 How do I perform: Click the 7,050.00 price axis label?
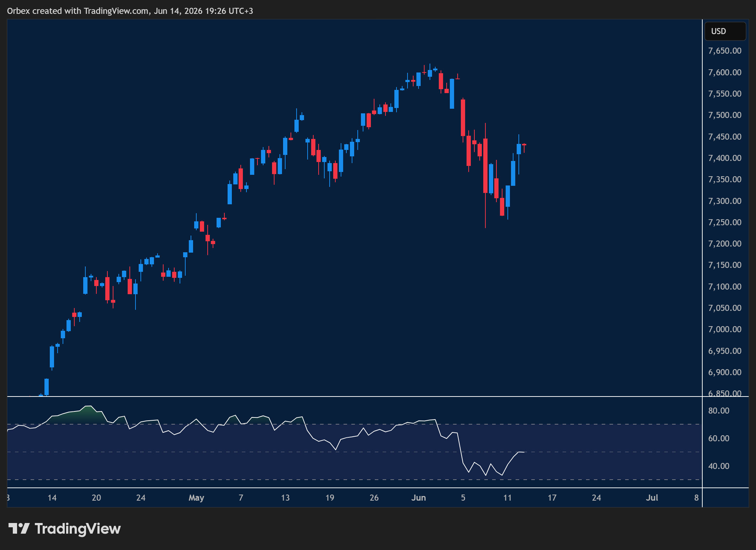[725, 308]
